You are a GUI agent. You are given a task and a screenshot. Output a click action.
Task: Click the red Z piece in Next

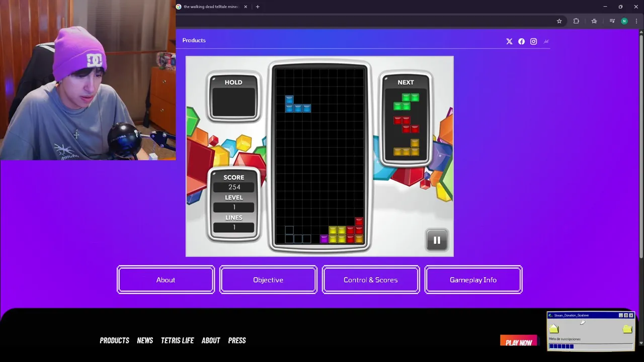click(406, 125)
